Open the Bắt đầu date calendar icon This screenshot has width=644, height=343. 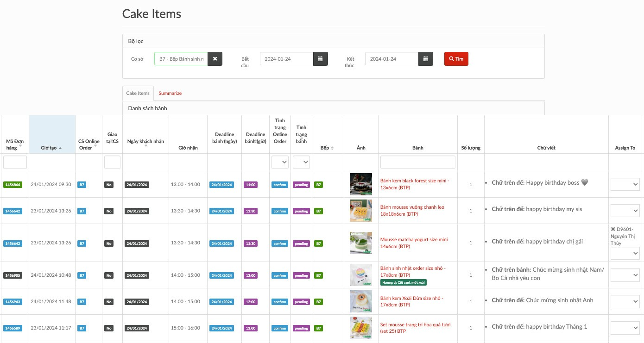click(x=321, y=59)
